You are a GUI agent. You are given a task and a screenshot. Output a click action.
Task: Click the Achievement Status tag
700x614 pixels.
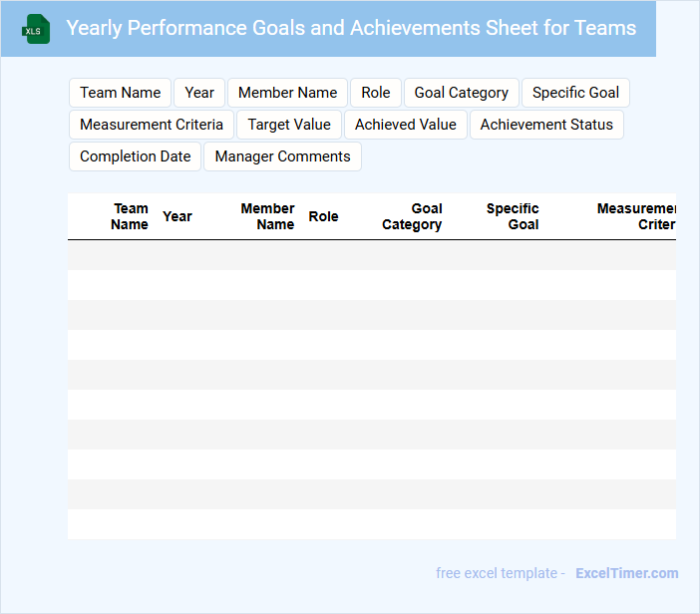pos(546,125)
